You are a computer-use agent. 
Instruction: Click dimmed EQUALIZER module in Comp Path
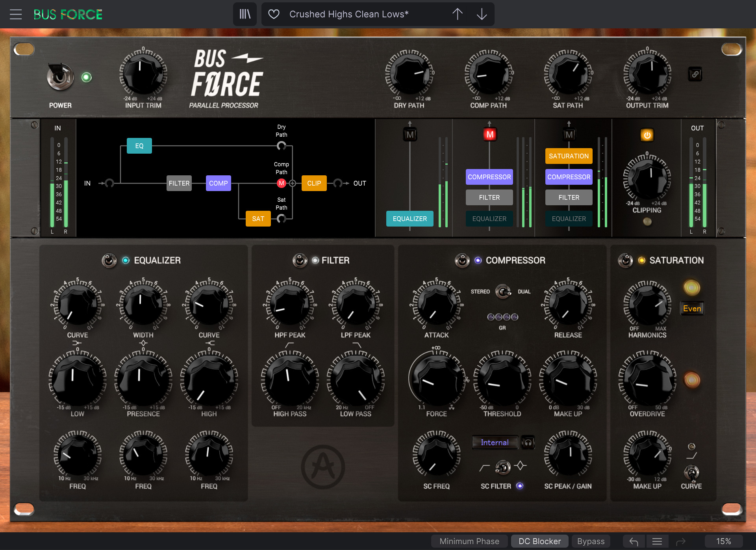click(489, 219)
